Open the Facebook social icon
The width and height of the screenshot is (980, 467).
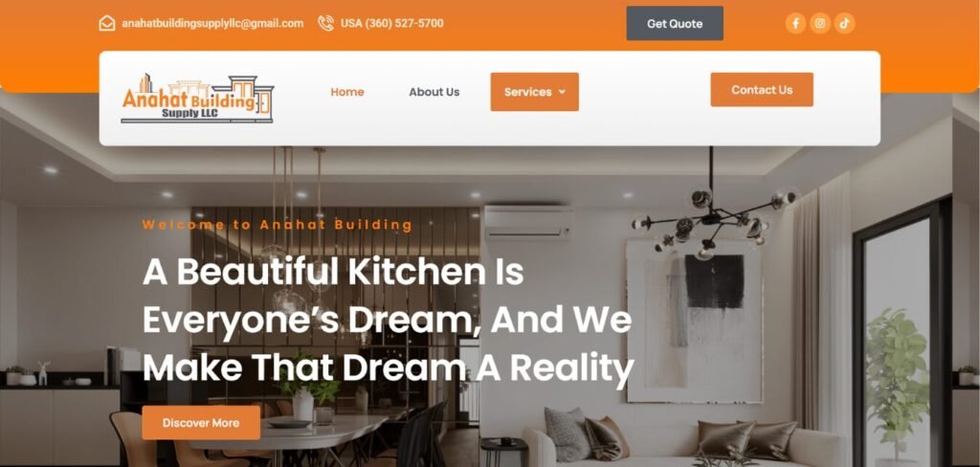pos(795,24)
